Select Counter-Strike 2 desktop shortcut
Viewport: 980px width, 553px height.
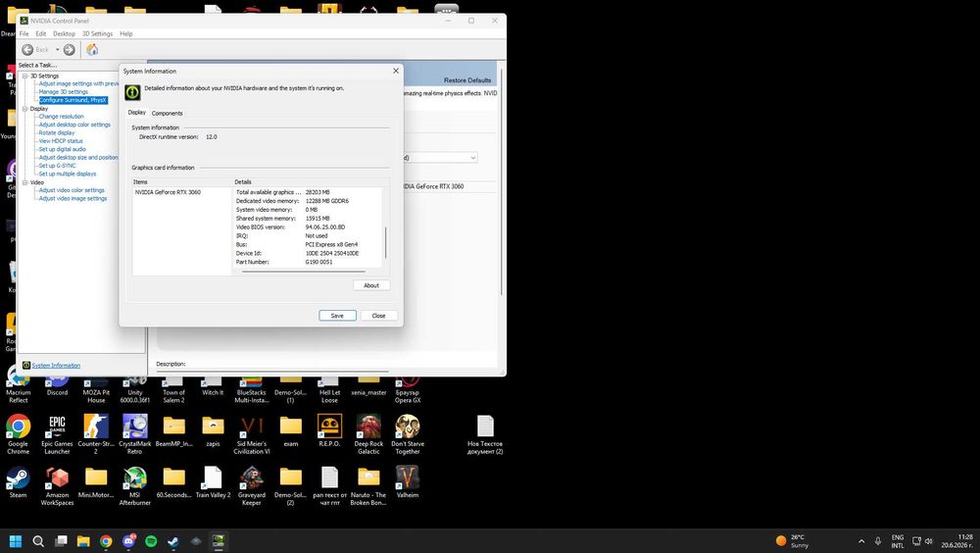click(96, 433)
